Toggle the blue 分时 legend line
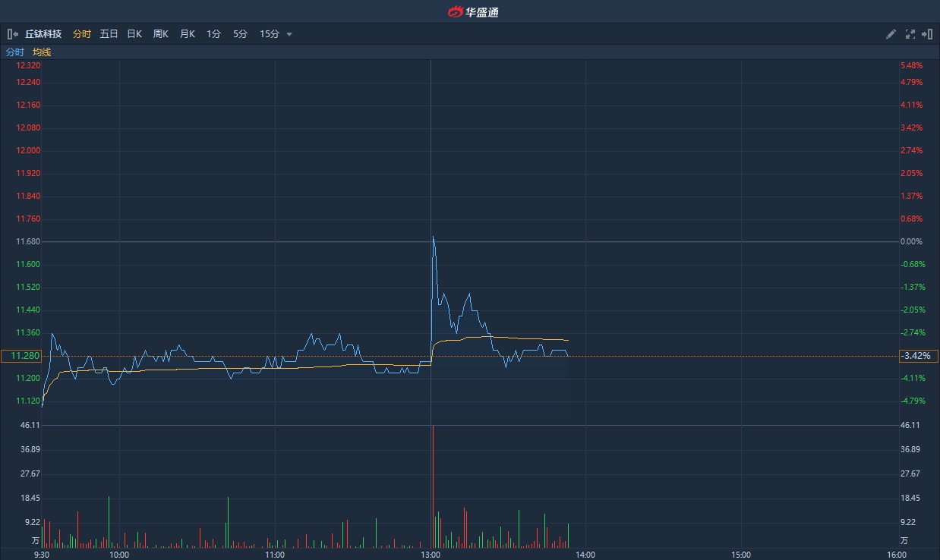The image size is (940, 560). [14, 52]
